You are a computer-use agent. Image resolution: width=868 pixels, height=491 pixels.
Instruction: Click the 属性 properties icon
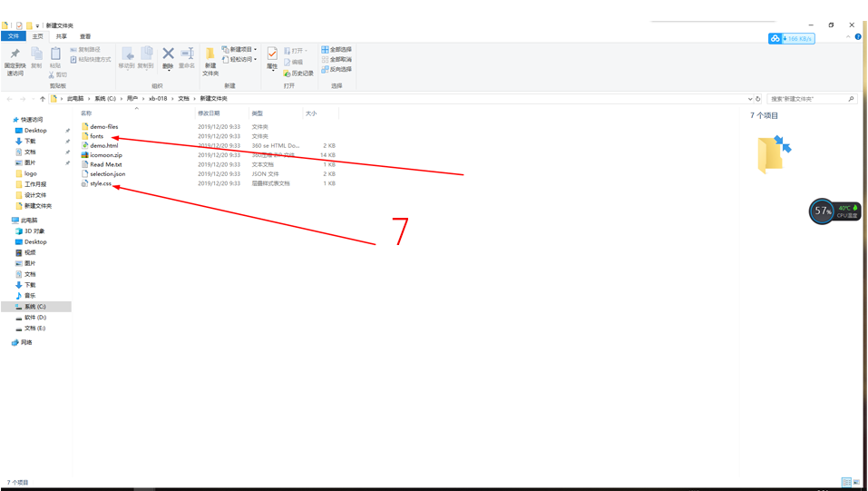(272, 54)
